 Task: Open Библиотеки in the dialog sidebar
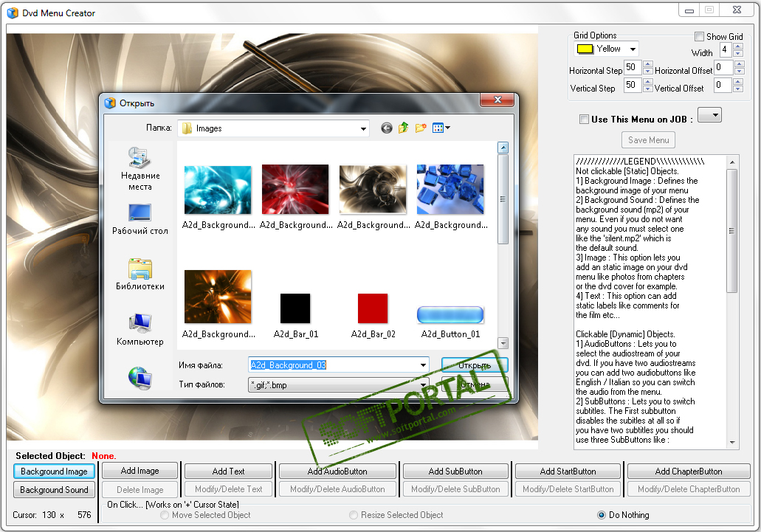140,274
